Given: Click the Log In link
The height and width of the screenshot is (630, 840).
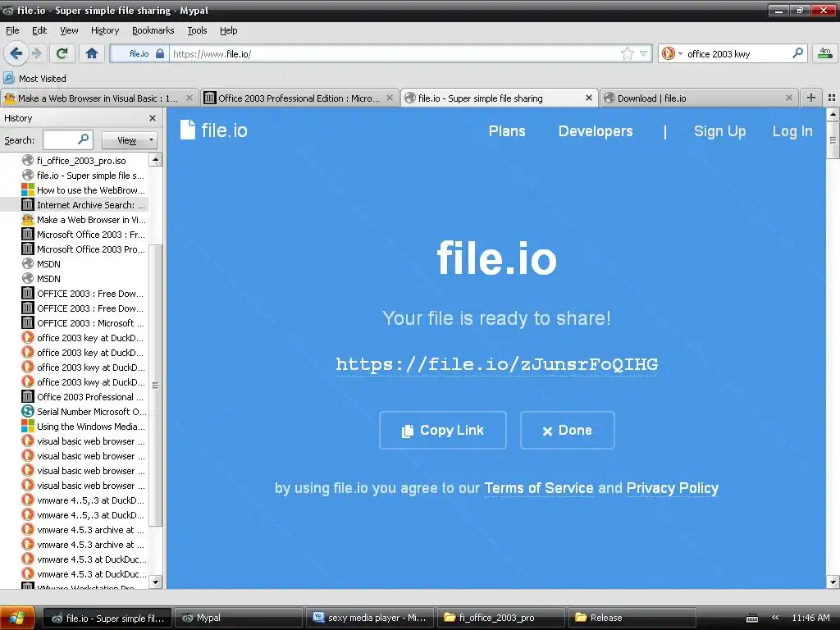Looking at the screenshot, I should pyautogui.click(x=792, y=131).
